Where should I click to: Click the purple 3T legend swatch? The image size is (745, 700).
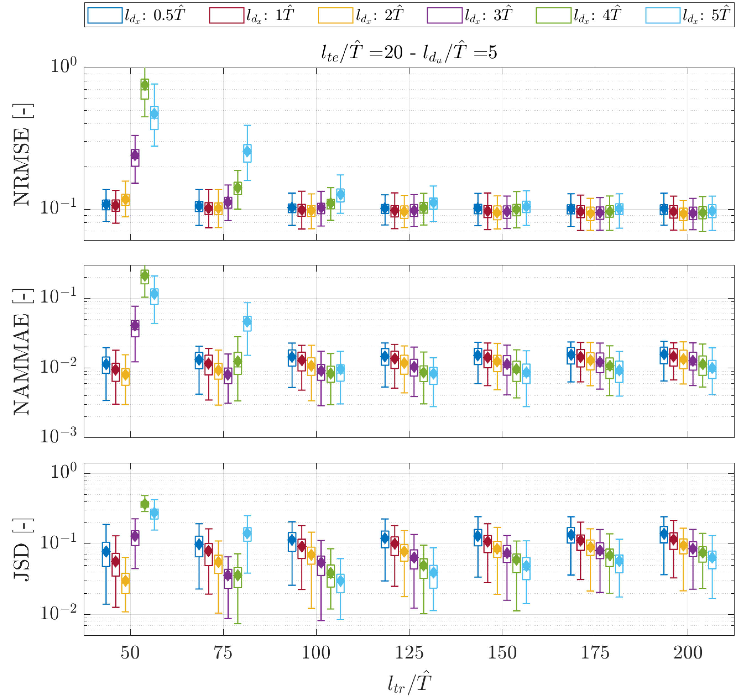[444, 15]
